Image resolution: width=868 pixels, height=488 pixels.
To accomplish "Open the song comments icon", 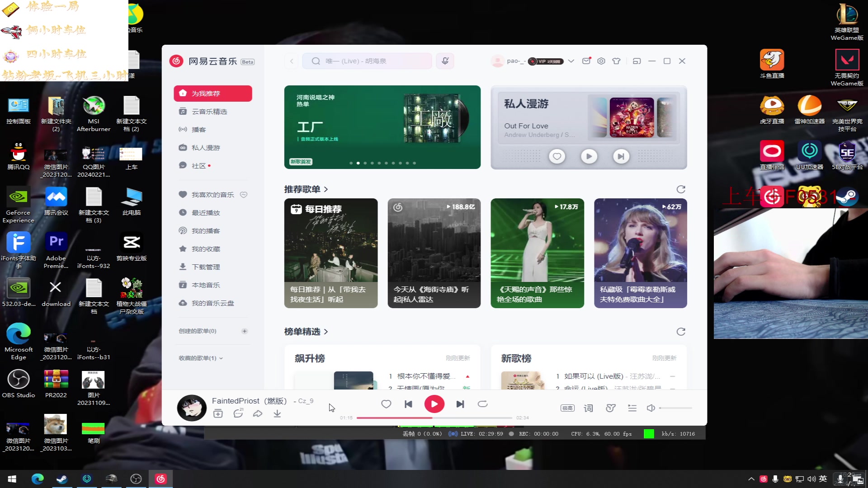I will 238,413.
